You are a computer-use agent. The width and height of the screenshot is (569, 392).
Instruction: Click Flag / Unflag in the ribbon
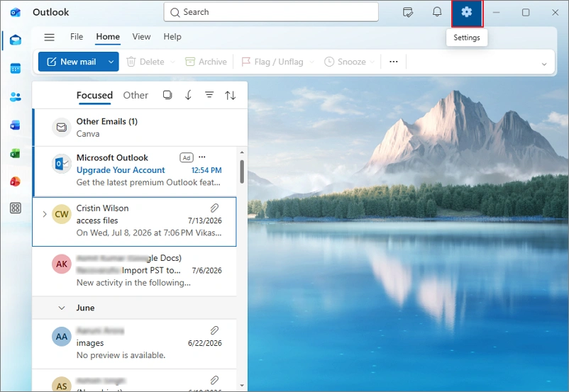(272, 62)
